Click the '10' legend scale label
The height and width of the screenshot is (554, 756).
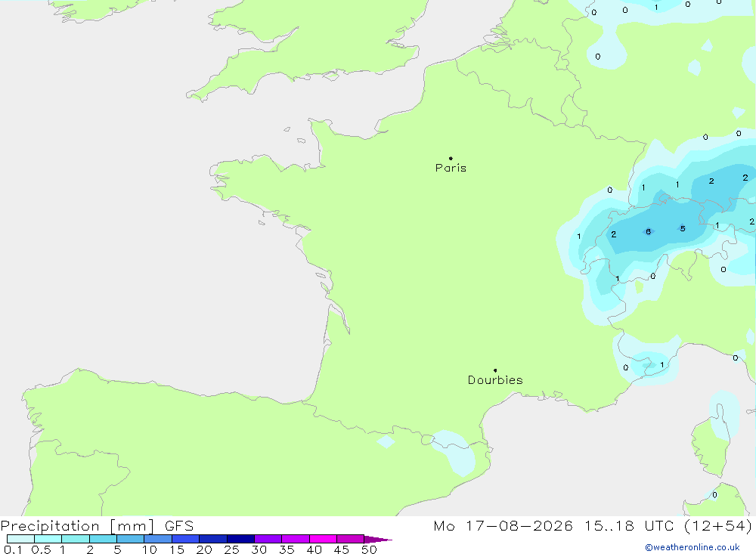pyautogui.click(x=149, y=549)
